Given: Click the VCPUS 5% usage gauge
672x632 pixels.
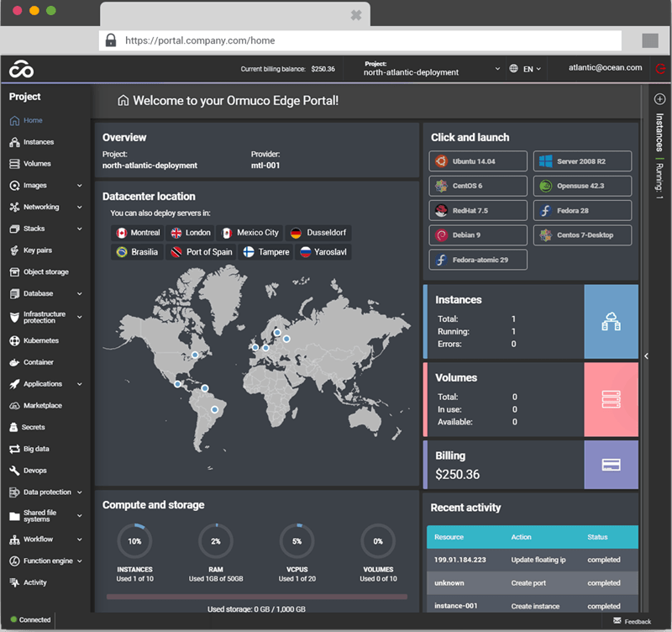Looking at the screenshot, I should [297, 541].
